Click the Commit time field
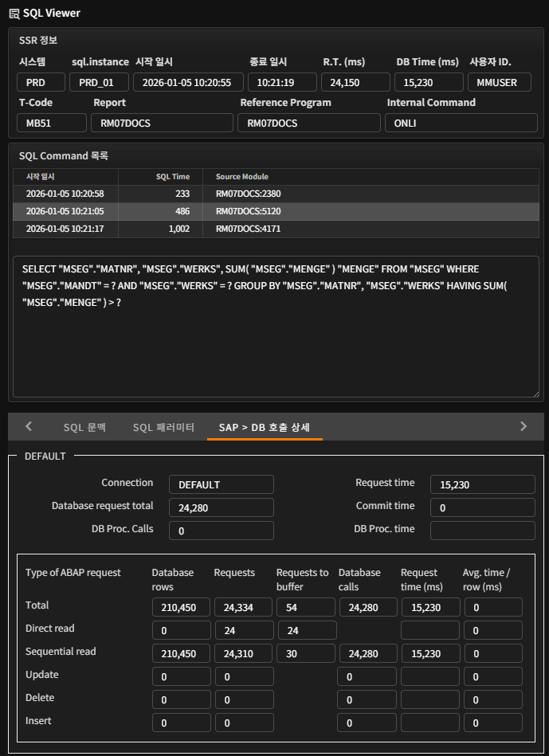This screenshot has width=549, height=756. click(483, 507)
